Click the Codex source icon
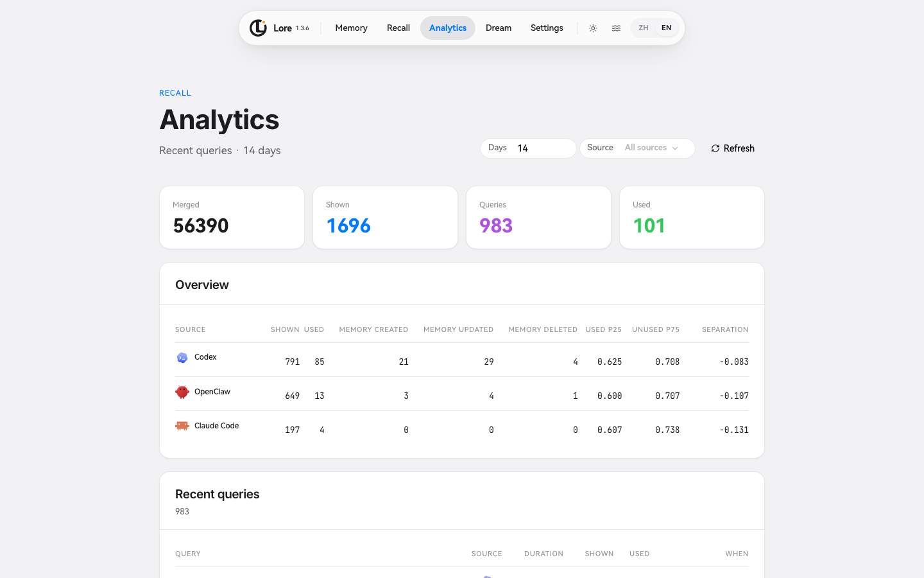The width and height of the screenshot is (924, 578). coord(182,358)
